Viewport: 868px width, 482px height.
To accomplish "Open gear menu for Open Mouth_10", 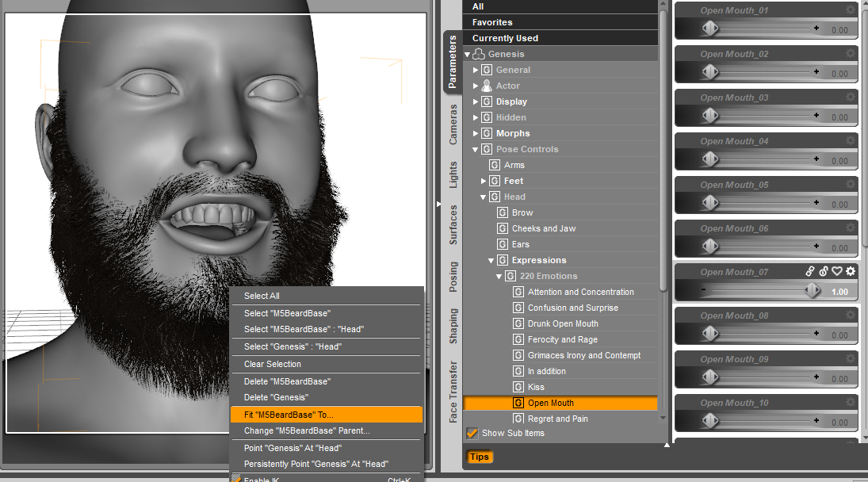I will (851, 402).
